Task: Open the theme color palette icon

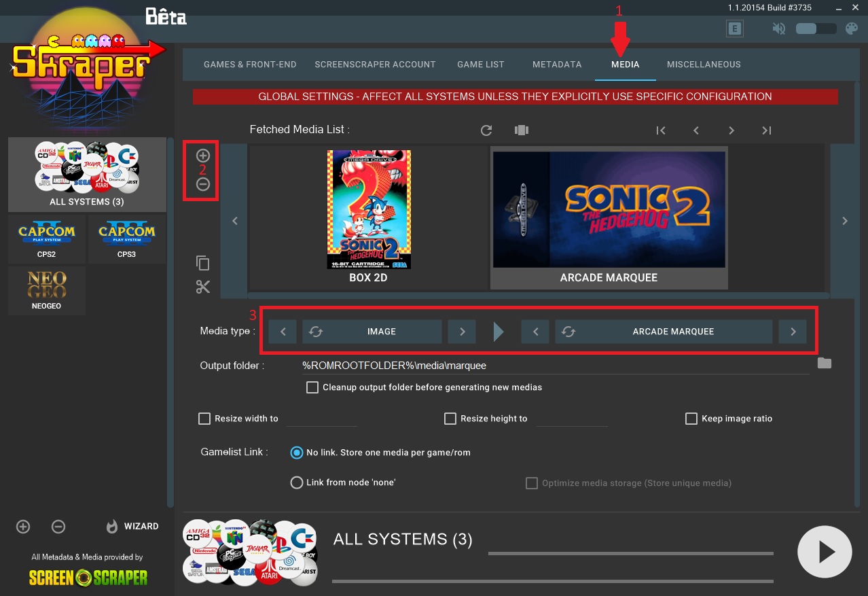Action: click(851, 29)
